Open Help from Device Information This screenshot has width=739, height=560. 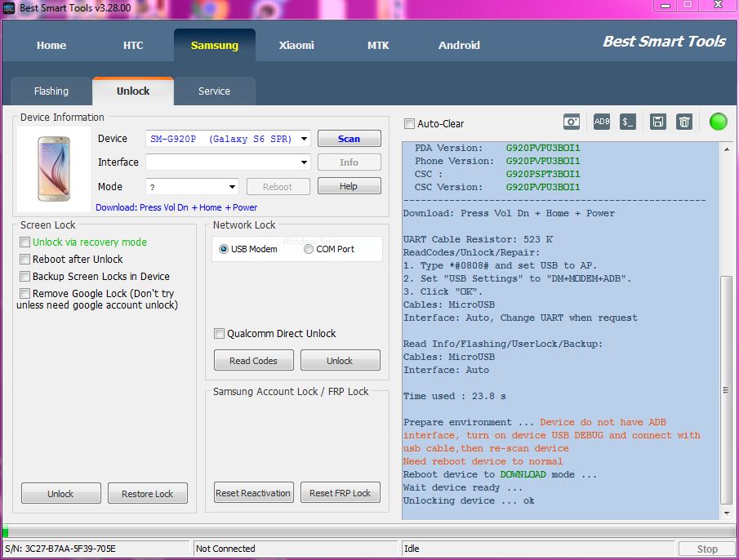coord(349,186)
